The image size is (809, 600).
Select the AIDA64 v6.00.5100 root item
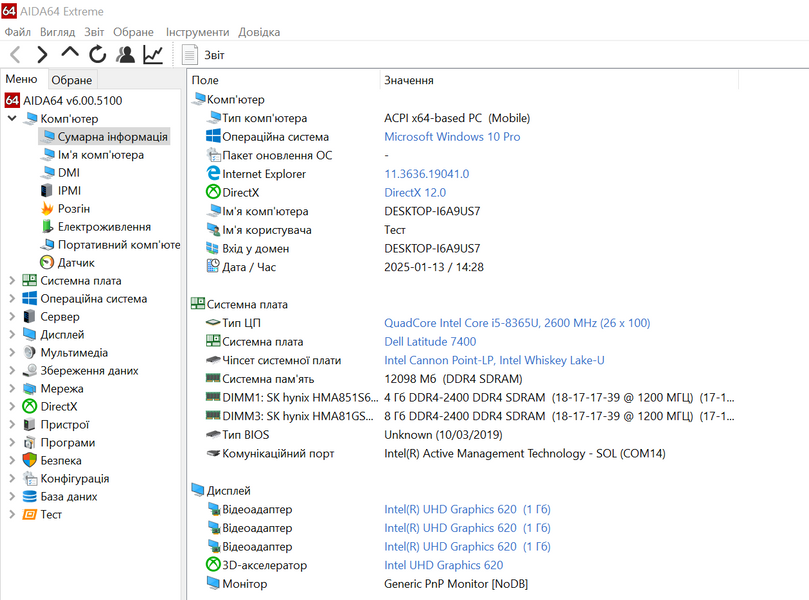64,100
